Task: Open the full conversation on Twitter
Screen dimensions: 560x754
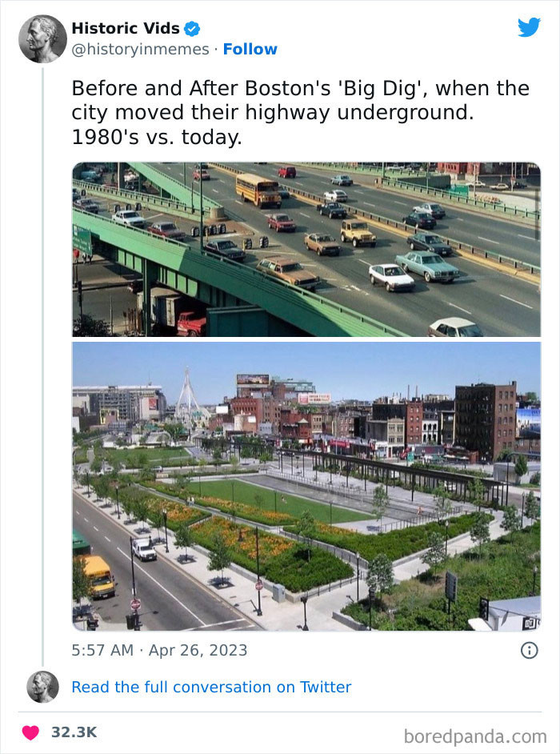Action: (x=211, y=687)
